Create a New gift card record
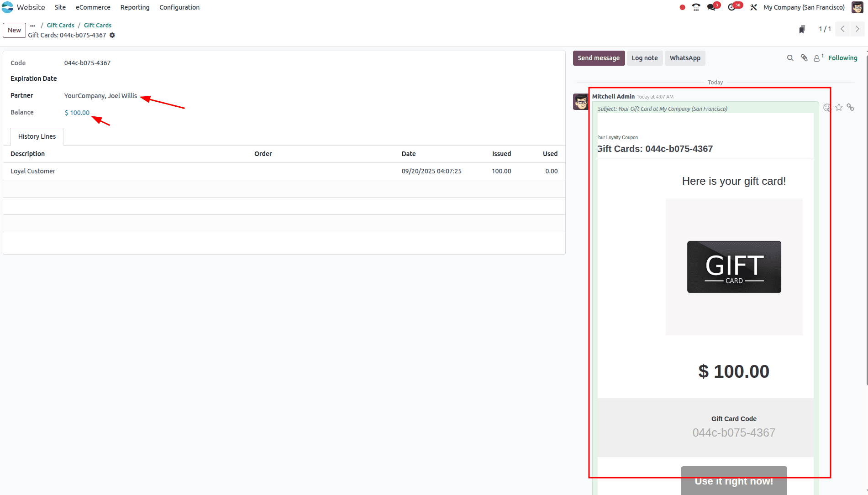Image resolution: width=868 pixels, height=495 pixels. pos(14,30)
